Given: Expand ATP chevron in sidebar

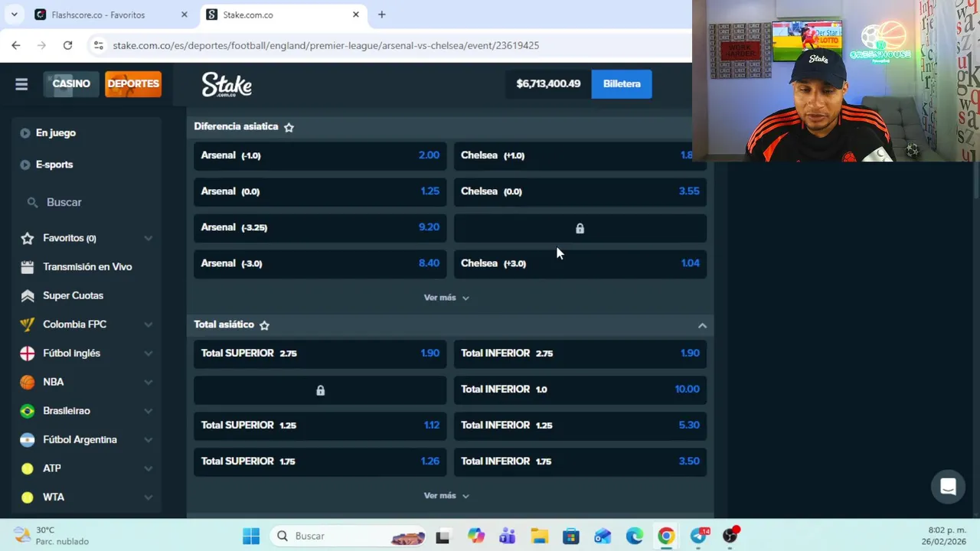Looking at the screenshot, I should [148, 468].
